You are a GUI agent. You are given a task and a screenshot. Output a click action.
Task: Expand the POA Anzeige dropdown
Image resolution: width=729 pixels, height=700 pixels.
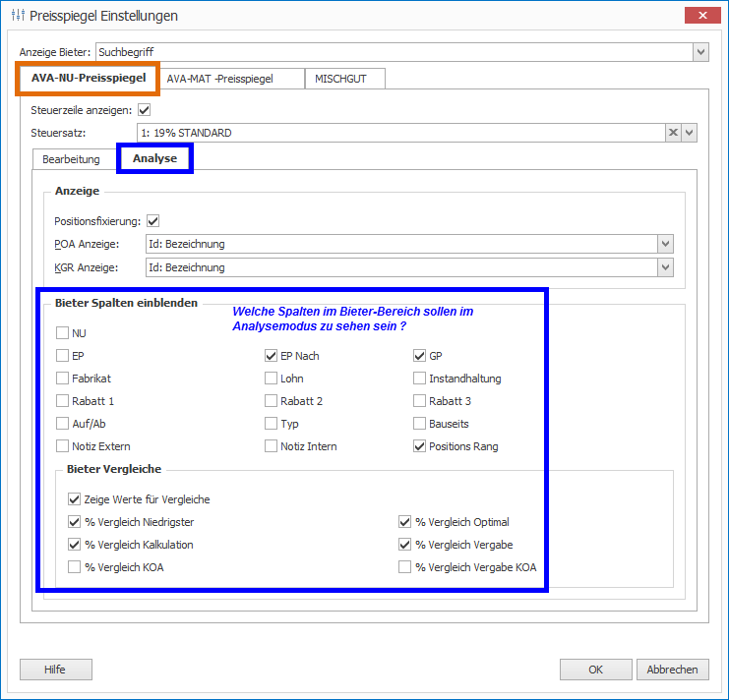[666, 244]
